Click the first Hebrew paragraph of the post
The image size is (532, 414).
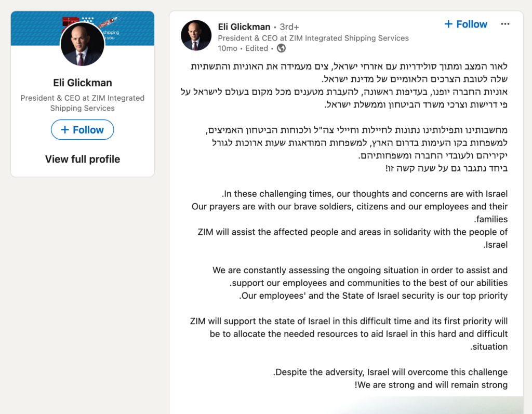click(348, 86)
